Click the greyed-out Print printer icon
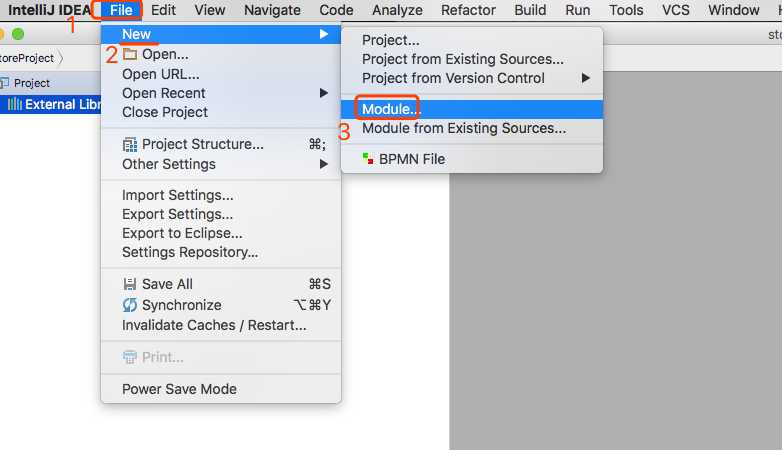The image size is (782, 450). [x=130, y=357]
